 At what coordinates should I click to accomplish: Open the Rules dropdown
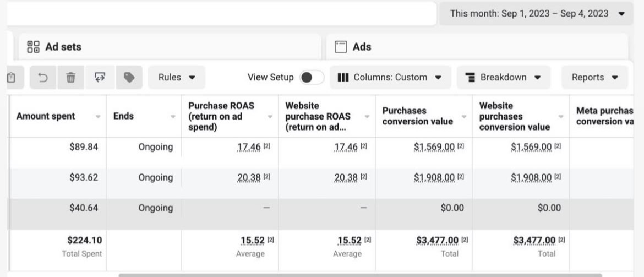click(x=176, y=78)
